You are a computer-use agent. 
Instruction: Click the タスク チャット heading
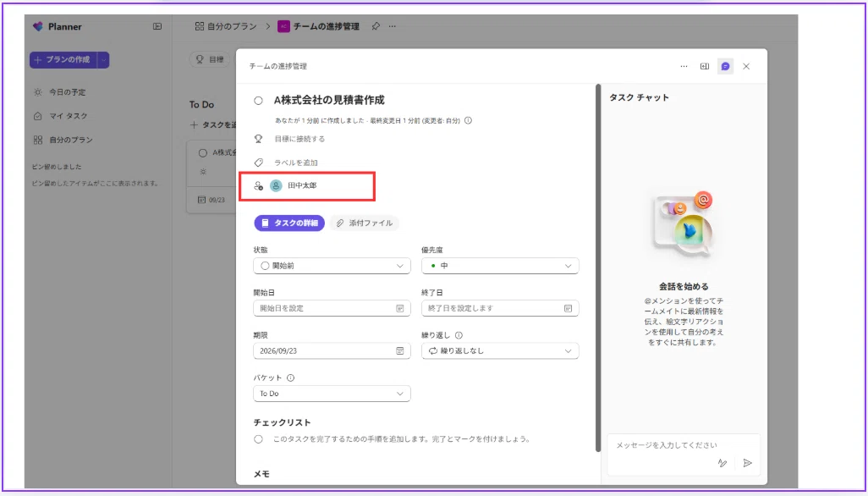640,97
